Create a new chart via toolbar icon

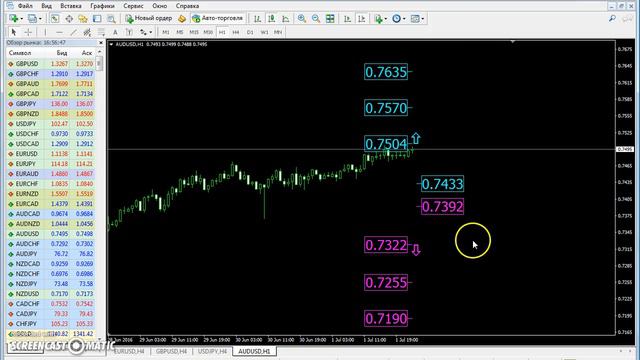pyautogui.click(x=14, y=18)
